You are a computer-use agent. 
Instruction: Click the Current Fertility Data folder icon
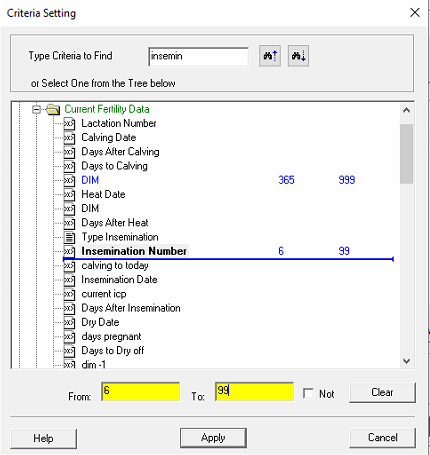(x=53, y=109)
